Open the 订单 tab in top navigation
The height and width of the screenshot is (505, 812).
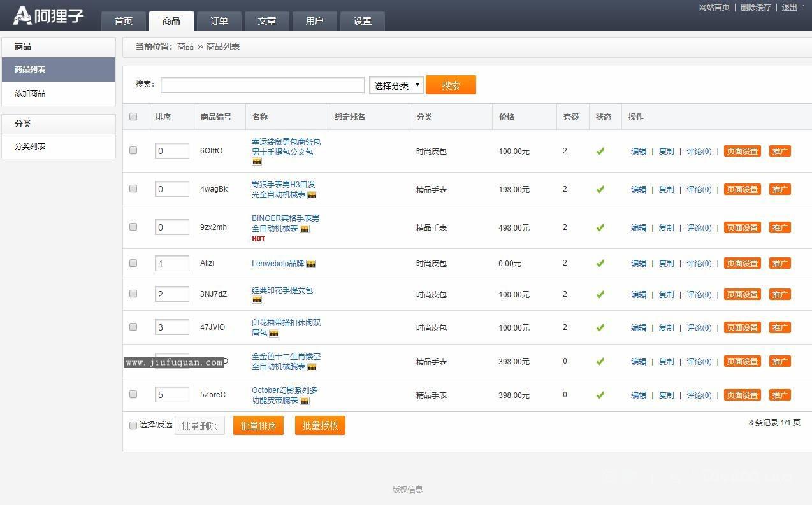click(x=219, y=21)
